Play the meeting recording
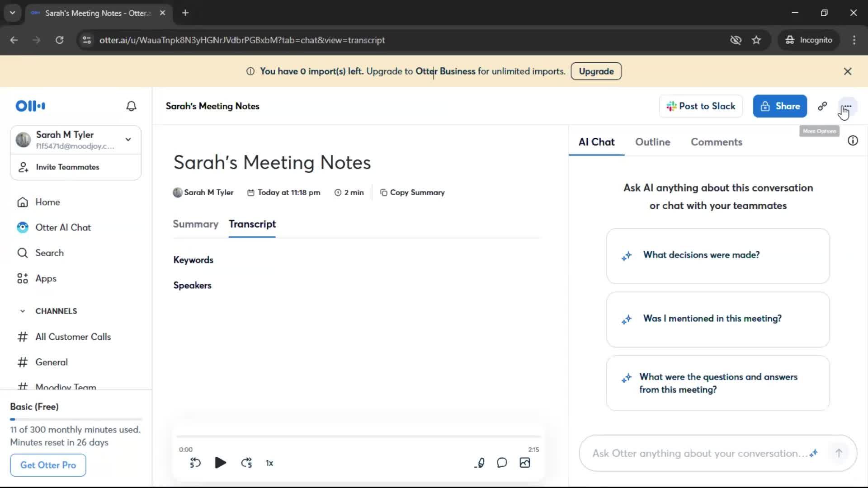The width and height of the screenshot is (868, 488). pyautogui.click(x=220, y=463)
